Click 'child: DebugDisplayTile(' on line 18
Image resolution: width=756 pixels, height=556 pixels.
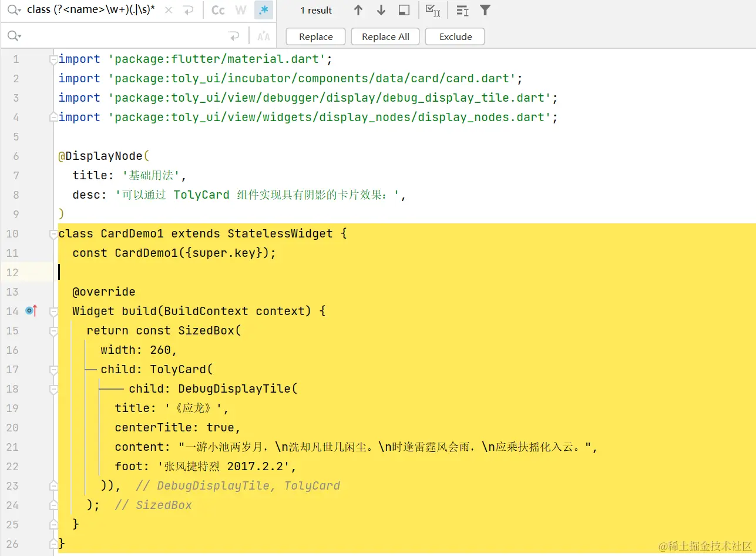coord(214,388)
